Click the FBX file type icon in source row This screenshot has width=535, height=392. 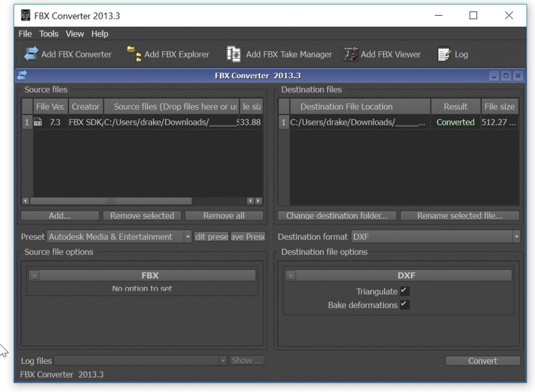pos(38,123)
